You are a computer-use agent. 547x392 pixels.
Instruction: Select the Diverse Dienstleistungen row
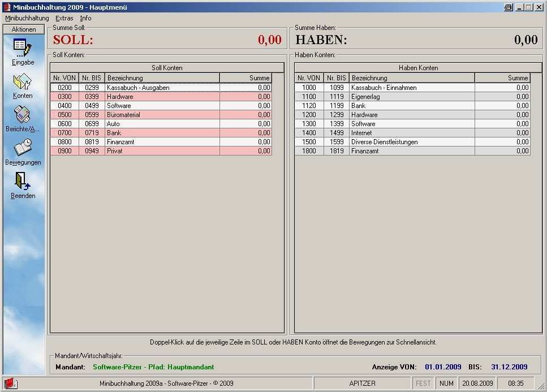coord(412,142)
